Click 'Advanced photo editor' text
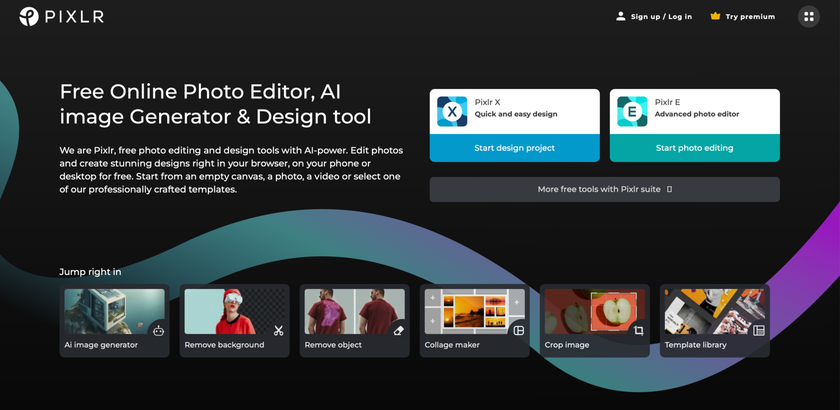Image resolution: width=840 pixels, height=410 pixels. tap(696, 114)
